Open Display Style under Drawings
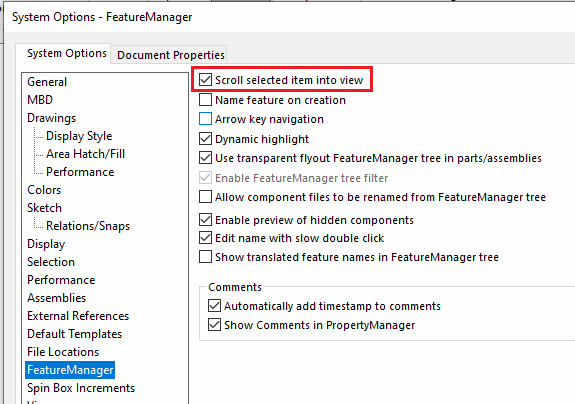The width and height of the screenshot is (575, 404). 79,136
